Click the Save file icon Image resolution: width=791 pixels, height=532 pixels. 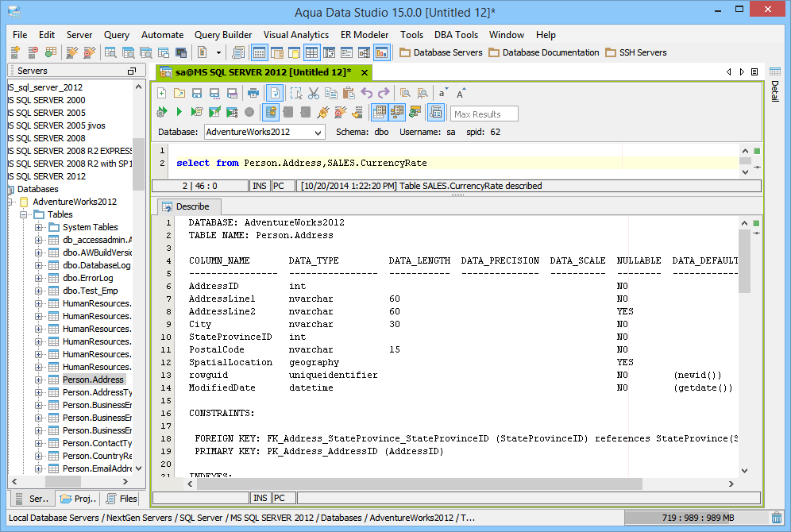coord(197,93)
